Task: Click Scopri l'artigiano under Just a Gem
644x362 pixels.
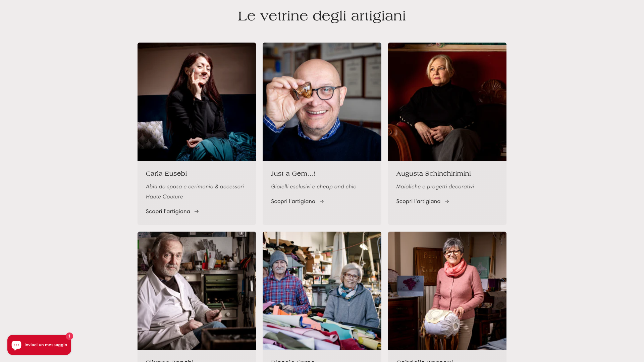Action: tap(293, 201)
